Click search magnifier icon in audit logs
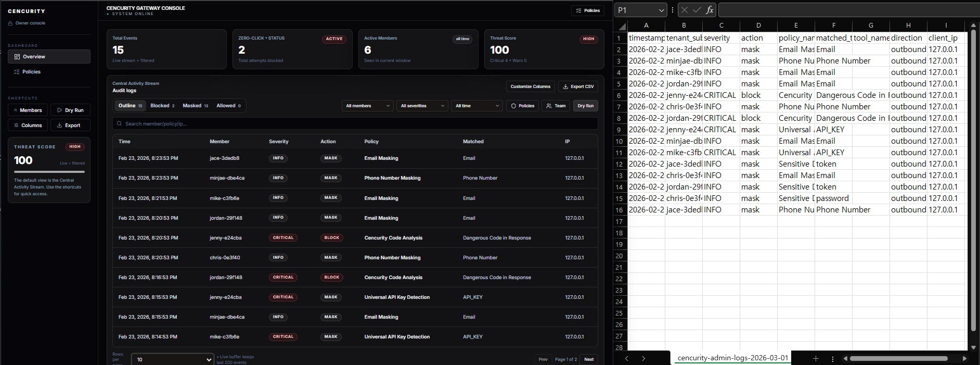The width and height of the screenshot is (980, 365). coord(120,124)
